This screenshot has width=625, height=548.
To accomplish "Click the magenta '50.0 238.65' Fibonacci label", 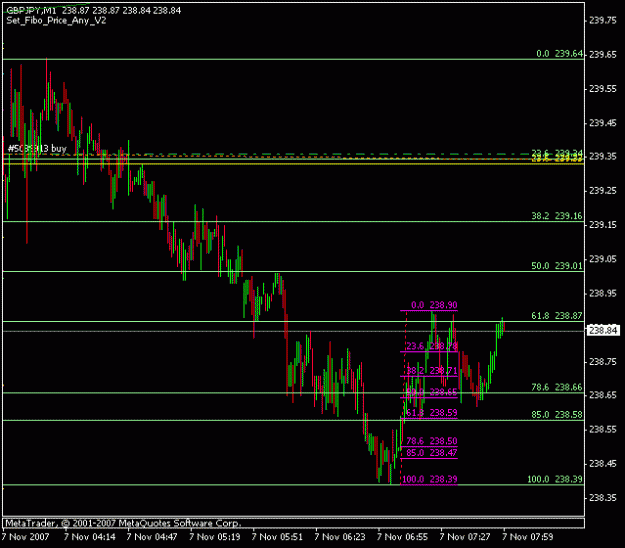I will coord(432,392).
